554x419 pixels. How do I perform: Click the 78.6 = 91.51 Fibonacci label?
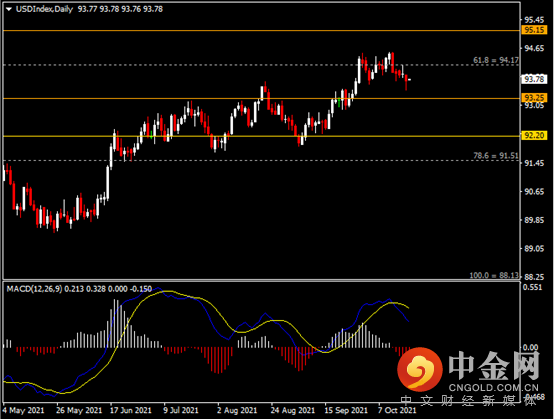point(496,156)
